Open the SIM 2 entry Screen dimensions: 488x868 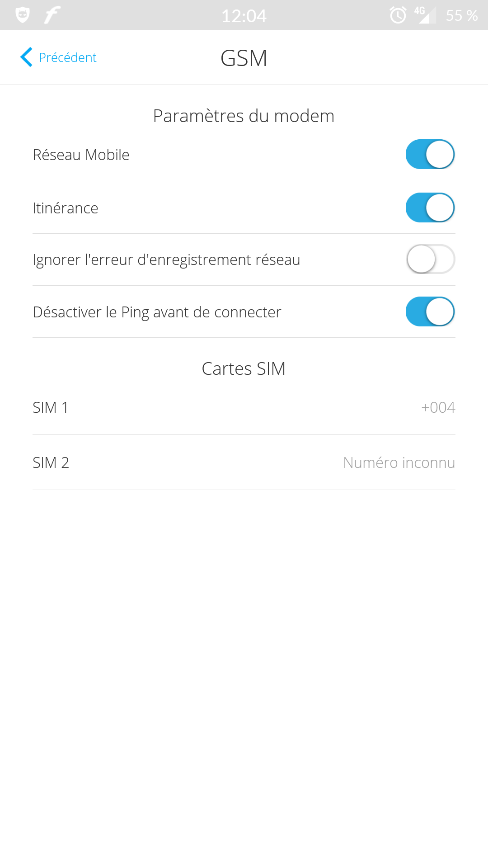tap(51, 462)
